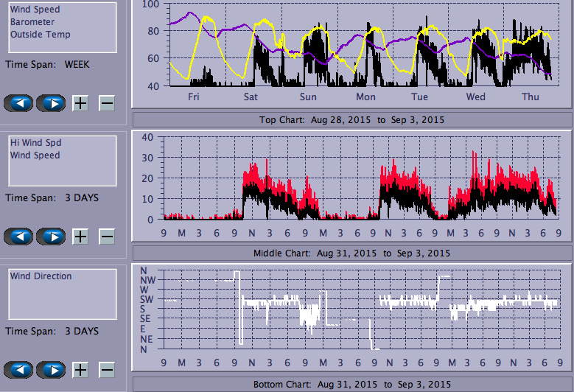The image size is (574, 392).
Task: Click the Bottom Chart date range bar
Action: pyautogui.click(x=351, y=385)
